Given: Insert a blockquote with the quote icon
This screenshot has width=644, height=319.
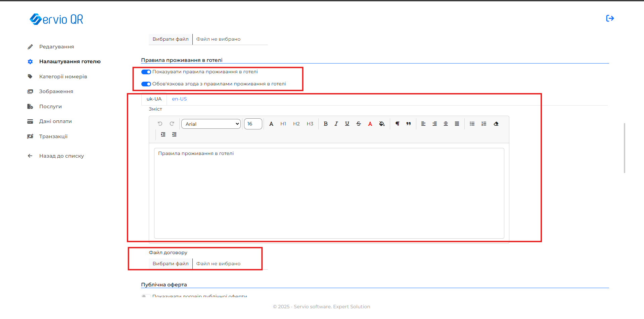Looking at the screenshot, I should (x=408, y=124).
